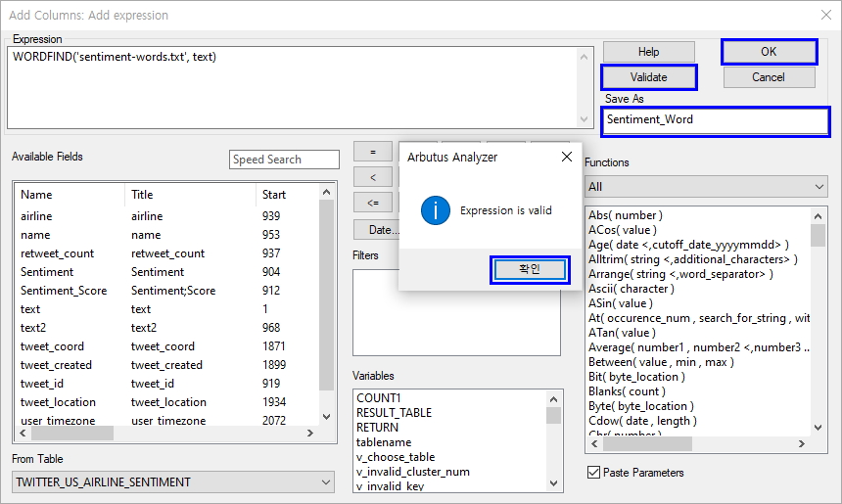Choose the v_invalid_cluster_num variable
The height and width of the screenshot is (504, 842).
tap(413, 472)
